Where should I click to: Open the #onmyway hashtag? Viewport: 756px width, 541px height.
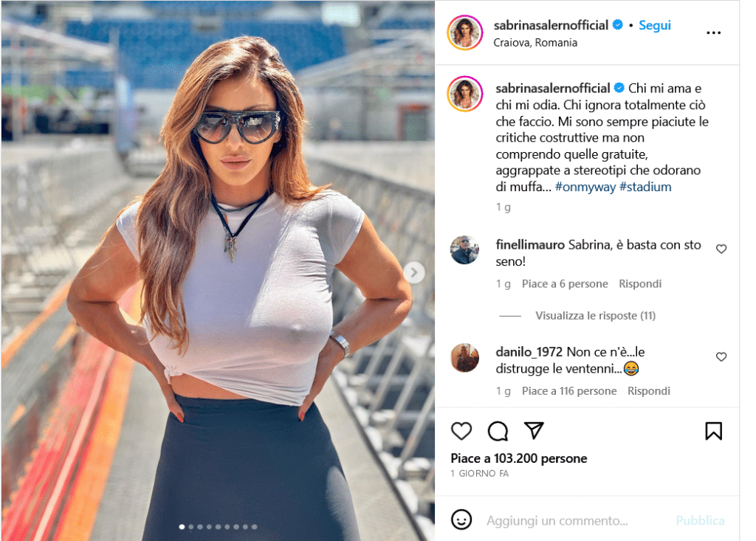585,187
